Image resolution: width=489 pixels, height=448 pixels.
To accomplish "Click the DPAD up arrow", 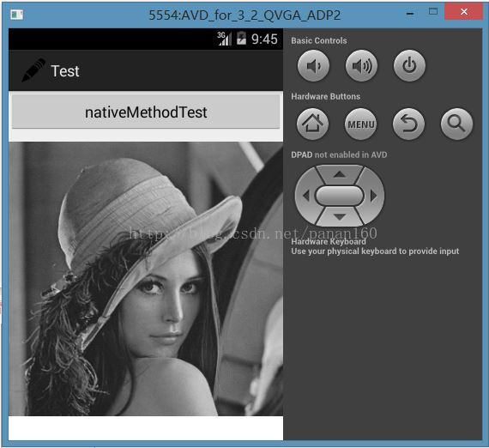I will (340, 174).
